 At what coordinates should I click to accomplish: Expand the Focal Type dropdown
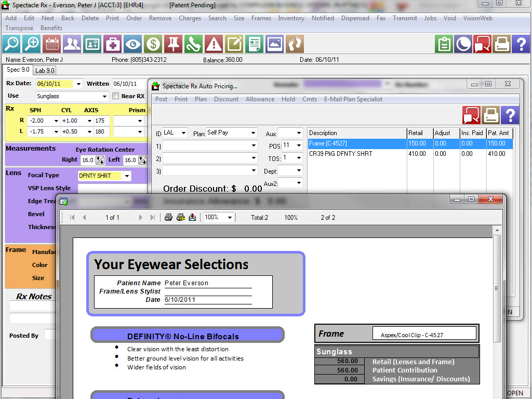coord(127,176)
